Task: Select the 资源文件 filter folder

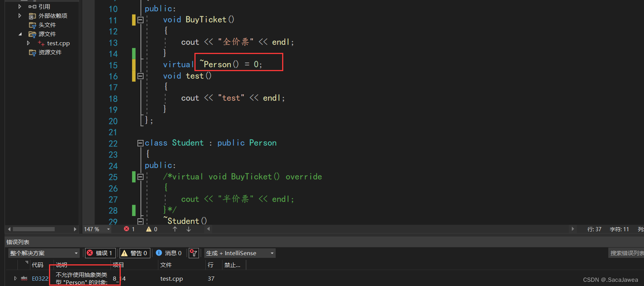Action: (50, 52)
